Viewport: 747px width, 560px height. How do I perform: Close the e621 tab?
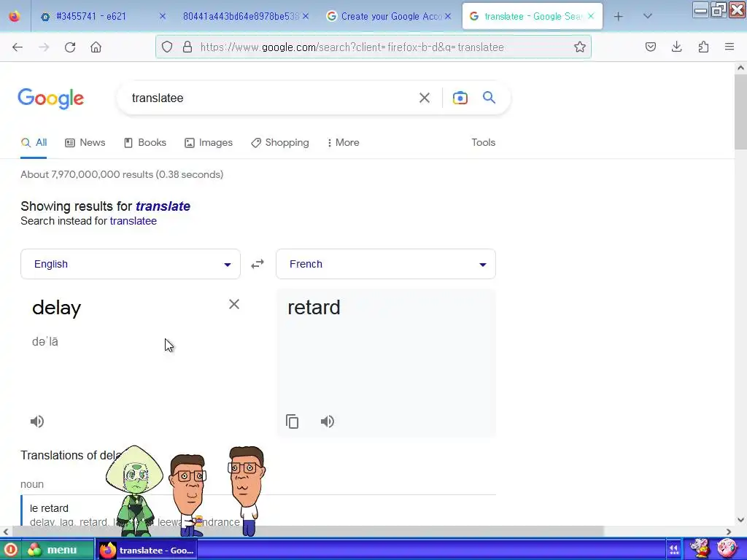point(163,16)
